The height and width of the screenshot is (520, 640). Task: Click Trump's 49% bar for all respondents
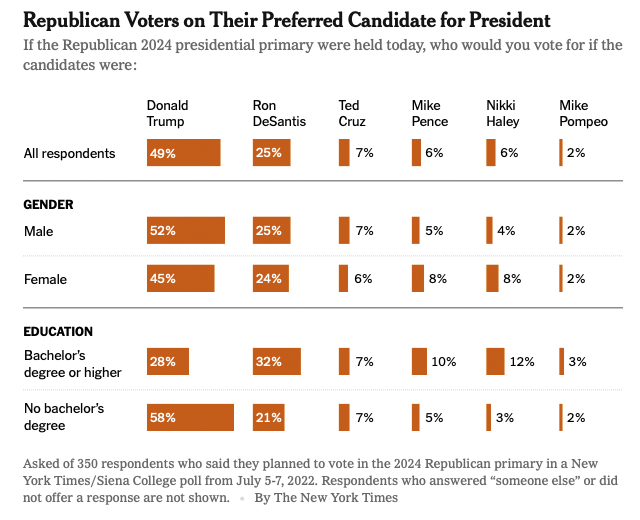183,153
